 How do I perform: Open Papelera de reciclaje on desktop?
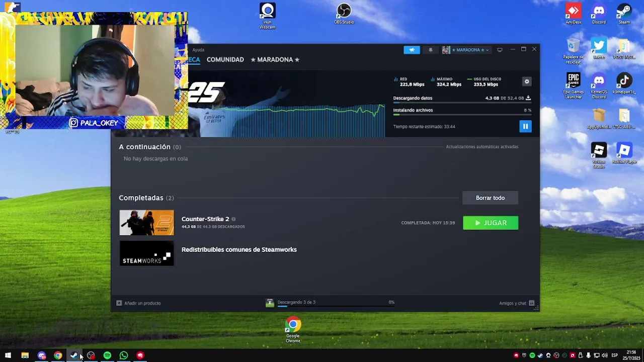[x=574, y=51]
